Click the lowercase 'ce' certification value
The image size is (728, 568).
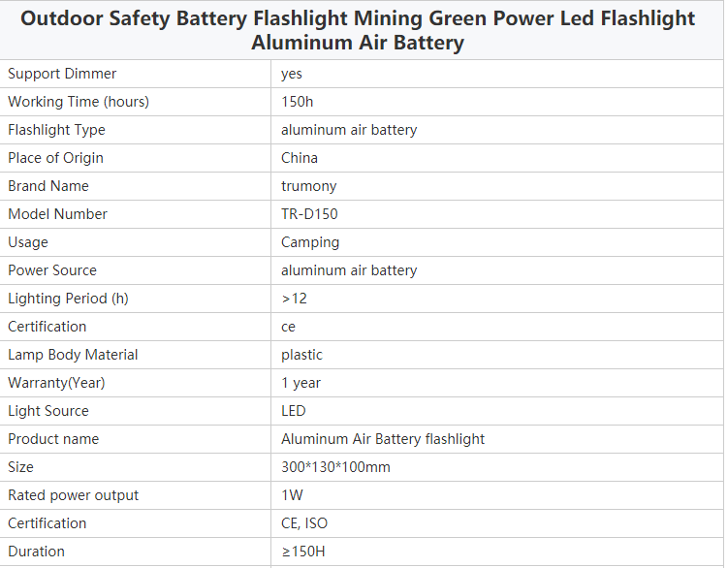(288, 327)
